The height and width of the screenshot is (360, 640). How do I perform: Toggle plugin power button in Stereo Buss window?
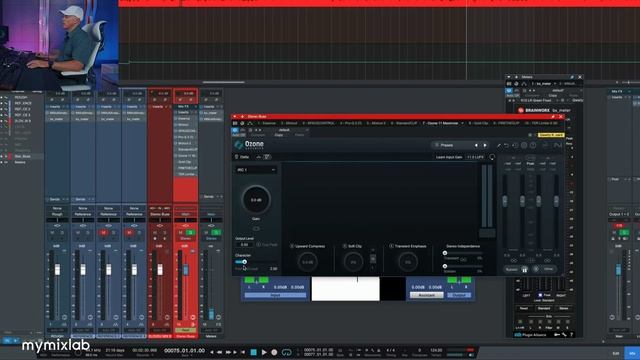235,130
